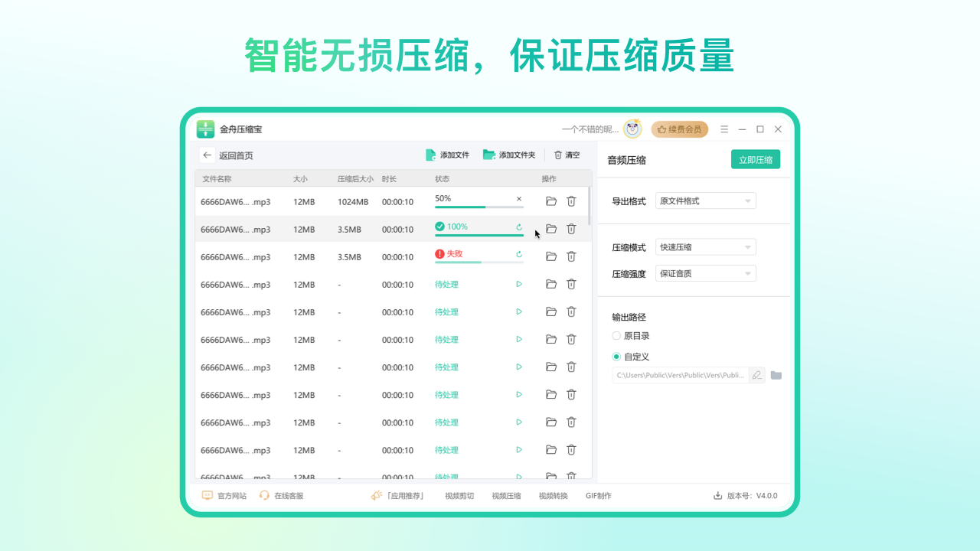Delete the first mp3 file from the list
This screenshot has height=551, width=980.
tap(571, 201)
